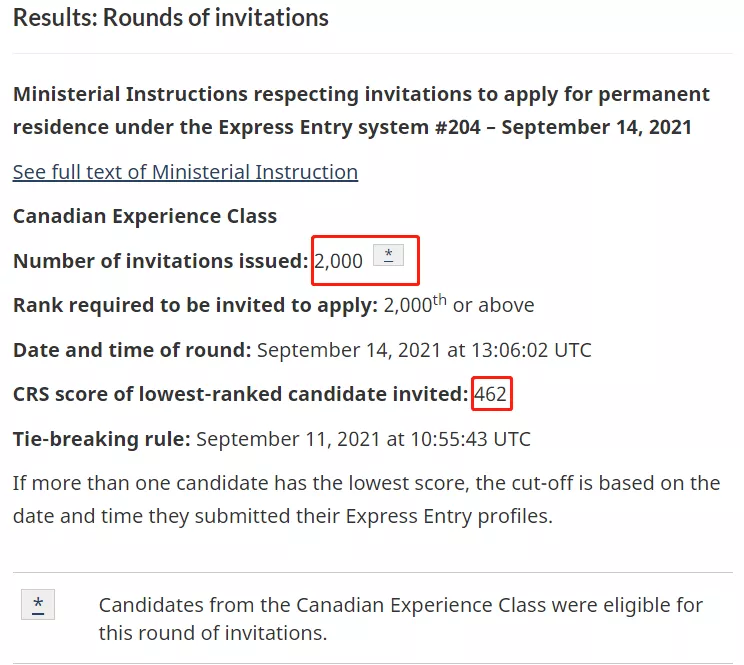The image size is (744, 665).
Task: Click the September 14, 2021 at 13:06:02 UTC value
Action: point(424,350)
